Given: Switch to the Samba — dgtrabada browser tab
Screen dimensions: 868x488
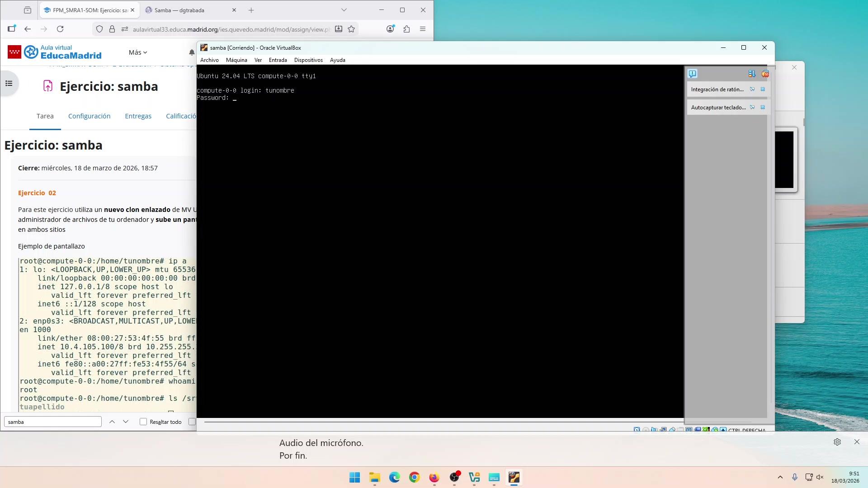Looking at the screenshot, I should pyautogui.click(x=179, y=10).
